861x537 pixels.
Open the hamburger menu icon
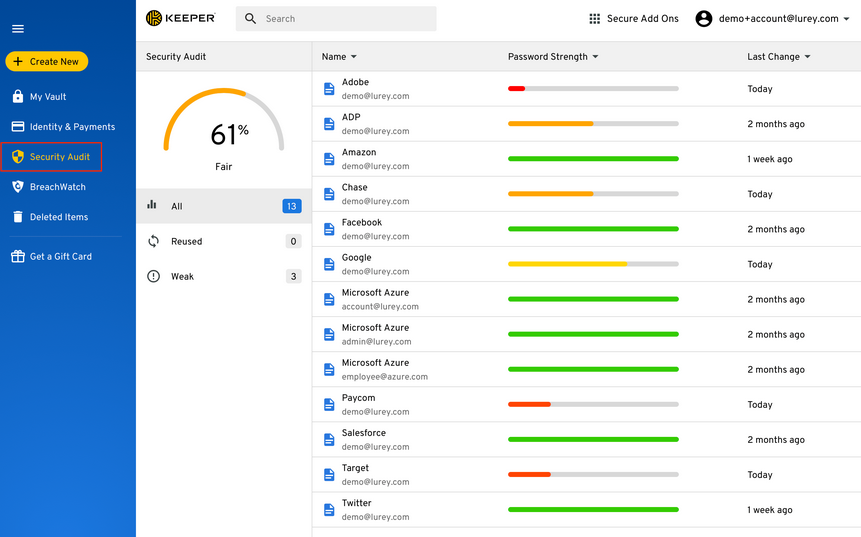(18, 29)
